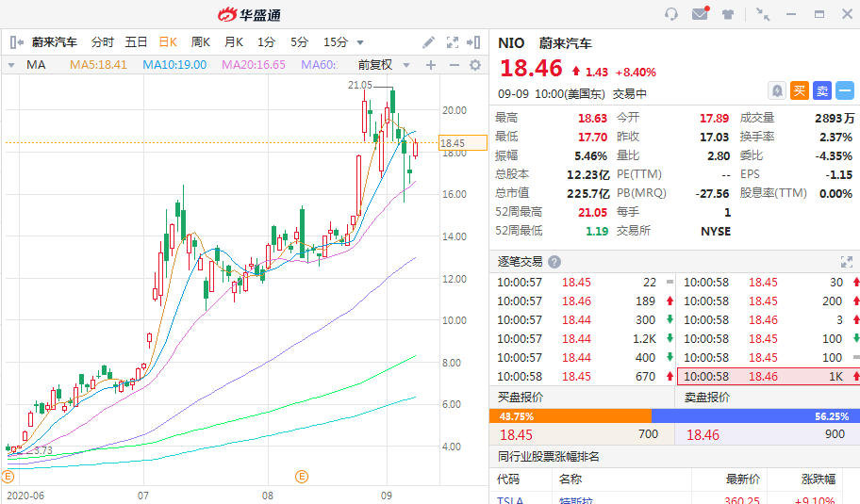The width and height of the screenshot is (860, 504).
Task: Click the 代码 column header
Action: 508,480
